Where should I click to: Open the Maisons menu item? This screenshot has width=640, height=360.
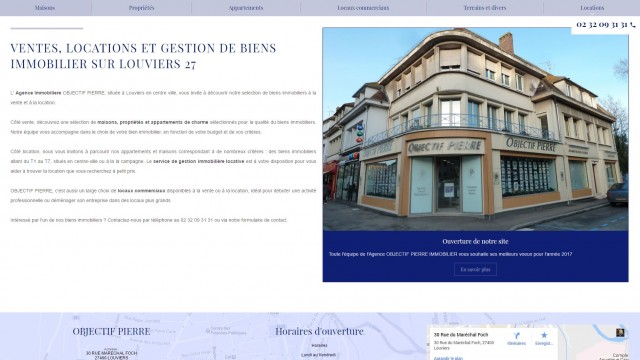click(x=44, y=8)
